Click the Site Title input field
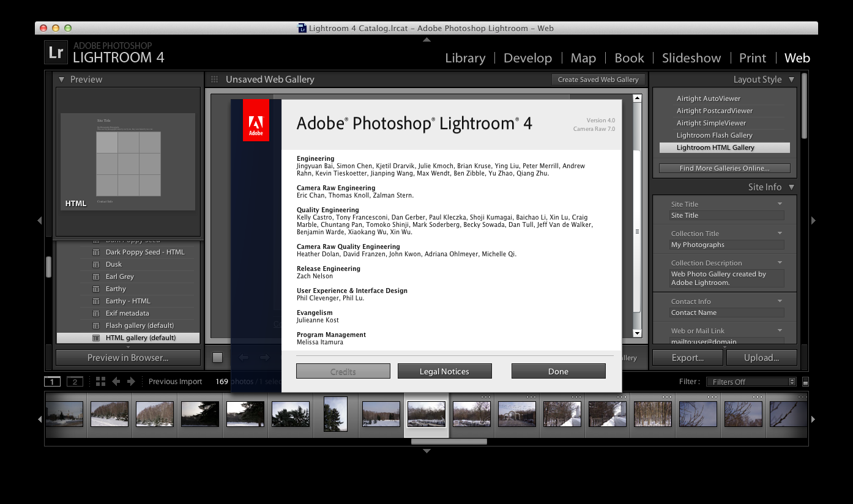This screenshot has height=504, width=853. (x=726, y=215)
